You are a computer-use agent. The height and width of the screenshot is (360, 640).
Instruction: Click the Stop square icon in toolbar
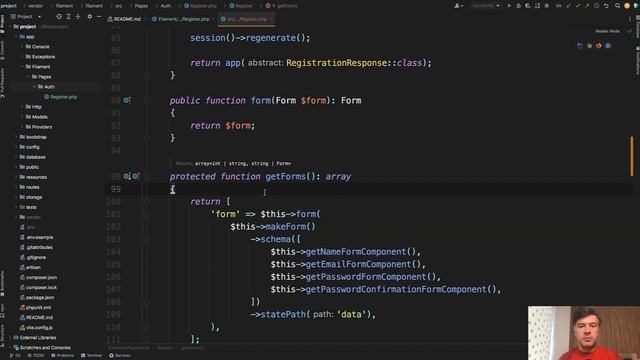point(547,6)
